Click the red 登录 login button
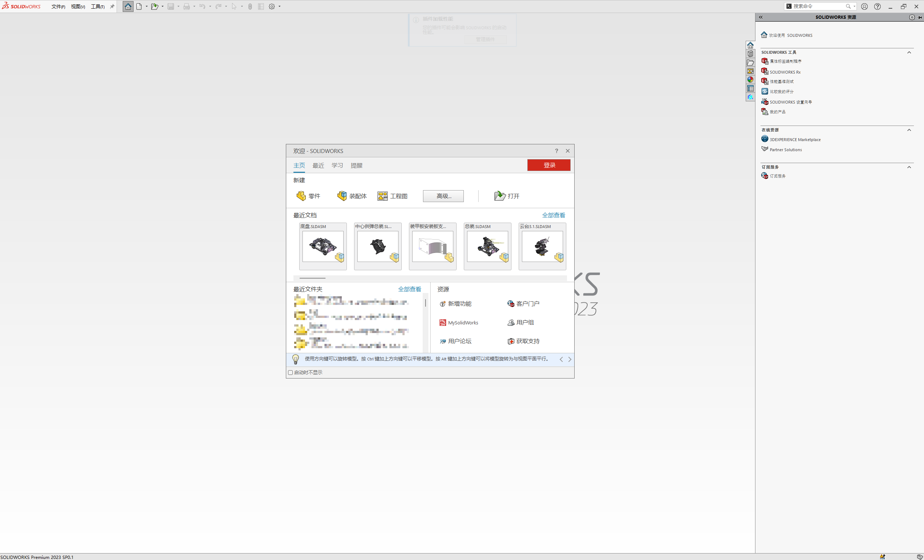The width and height of the screenshot is (924, 560). 549,165
